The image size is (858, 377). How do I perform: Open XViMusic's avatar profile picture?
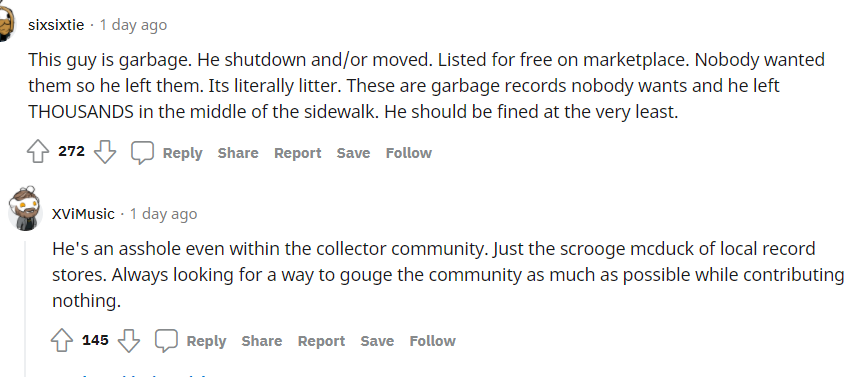coord(25,209)
